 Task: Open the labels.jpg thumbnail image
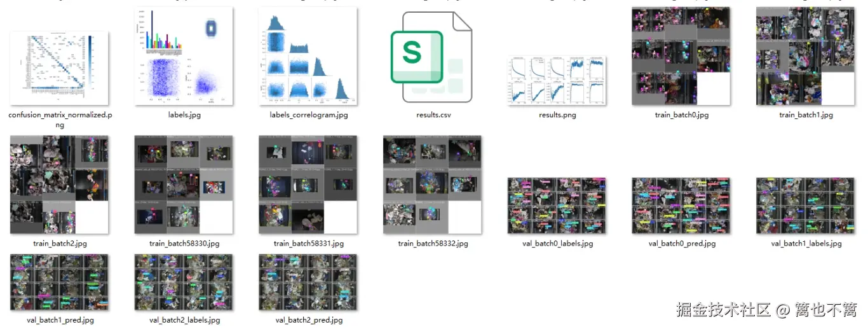point(184,56)
